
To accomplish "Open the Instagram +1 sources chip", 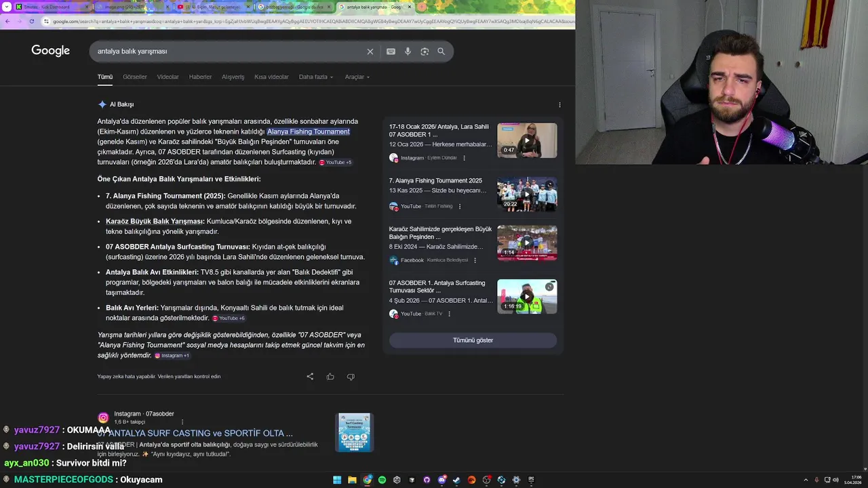I will point(172,356).
